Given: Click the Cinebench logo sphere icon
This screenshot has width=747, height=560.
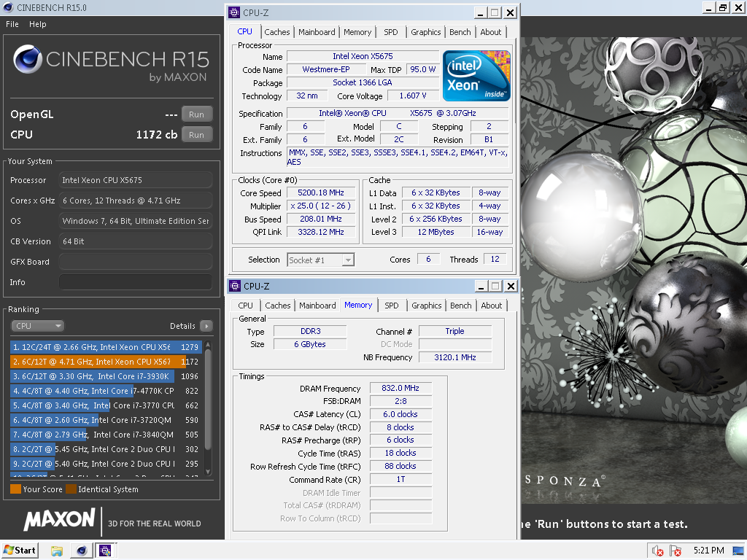Looking at the screenshot, I should (28, 59).
